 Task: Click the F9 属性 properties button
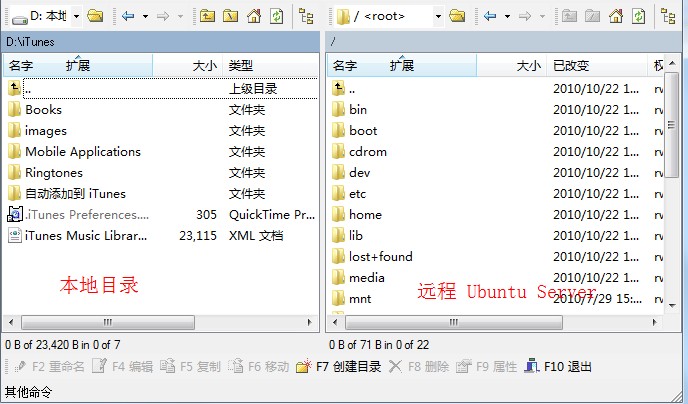tap(486, 366)
